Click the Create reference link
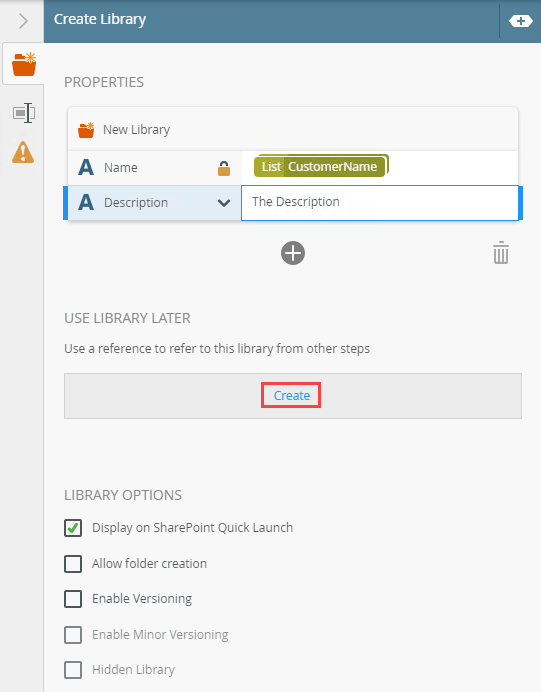The width and height of the screenshot is (541, 692). click(292, 395)
